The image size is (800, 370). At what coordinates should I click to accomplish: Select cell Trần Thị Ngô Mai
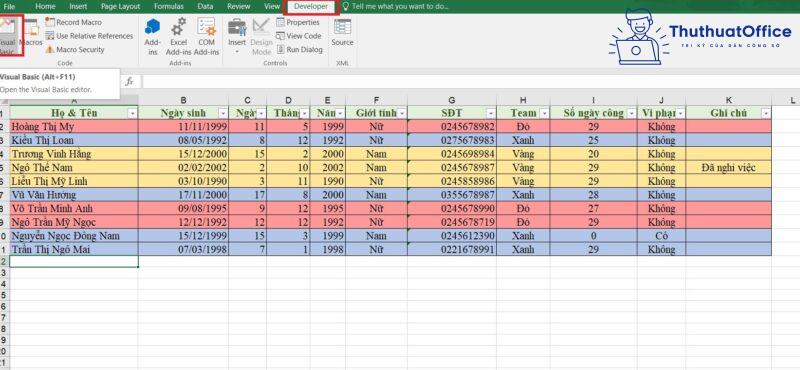pos(74,250)
